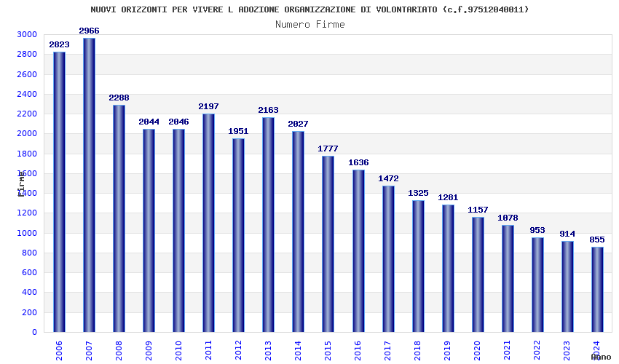Click the x-axis year label 2021
Image resolution: width=619 pixels, height=364 pixels.
pyautogui.click(x=508, y=351)
